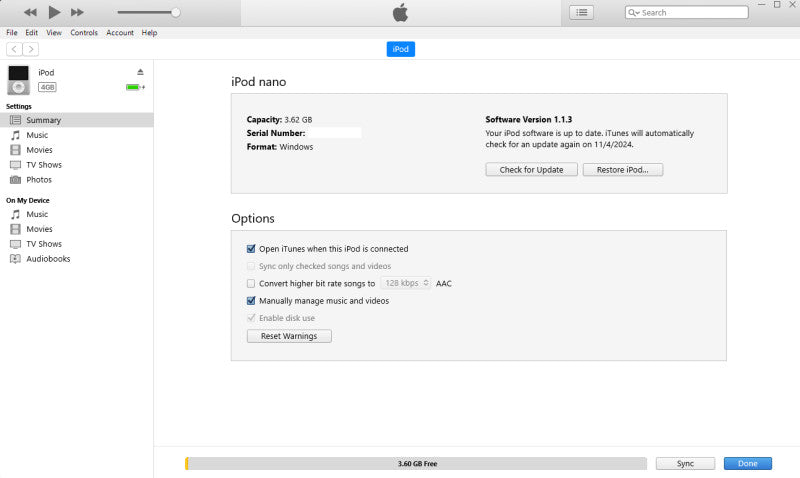This screenshot has height=478, width=800.
Task: Click Movies film icon under On My Device
Action: click(x=16, y=229)
